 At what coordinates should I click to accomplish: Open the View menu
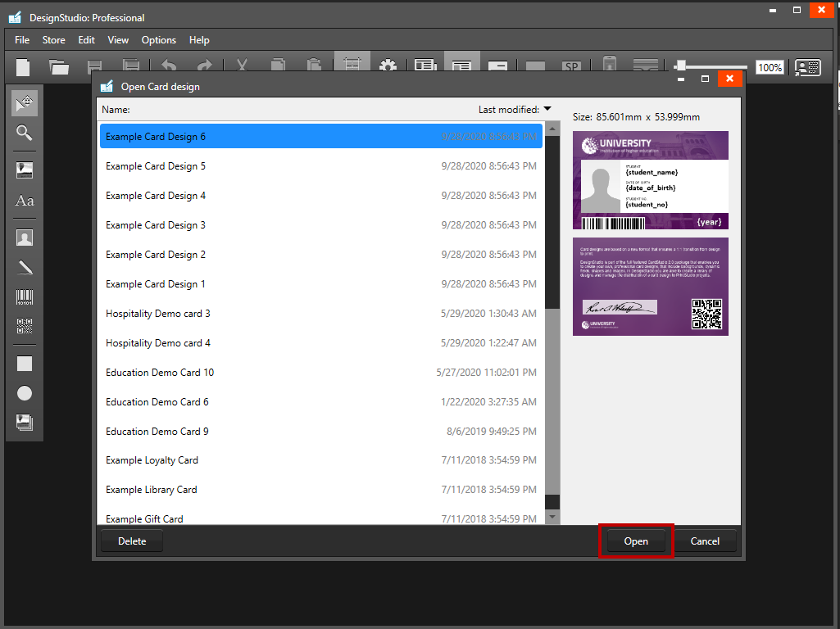point(118,39)
